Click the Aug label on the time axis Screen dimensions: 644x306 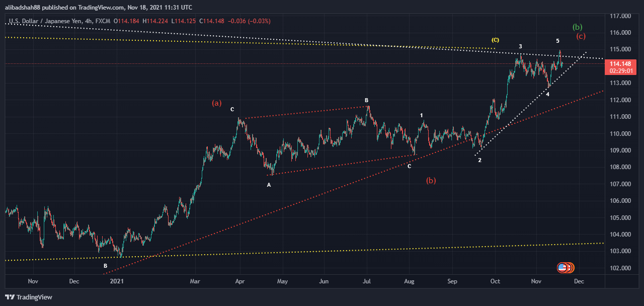pos(410,282)
